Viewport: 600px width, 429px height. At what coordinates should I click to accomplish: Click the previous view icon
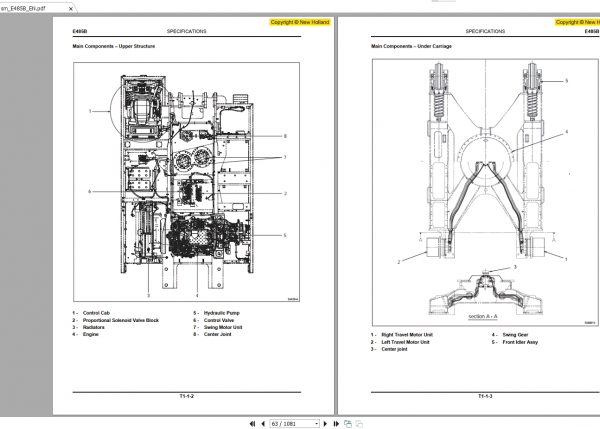348,424
